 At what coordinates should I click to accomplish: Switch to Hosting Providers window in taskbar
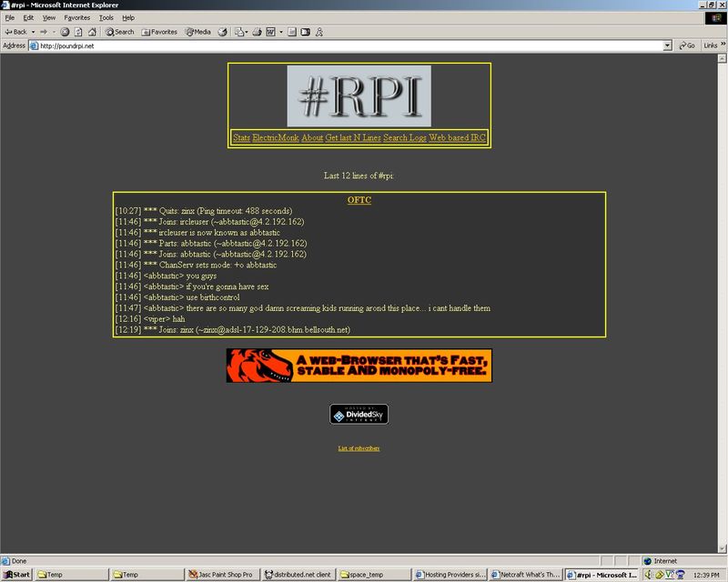pos(450,575)
